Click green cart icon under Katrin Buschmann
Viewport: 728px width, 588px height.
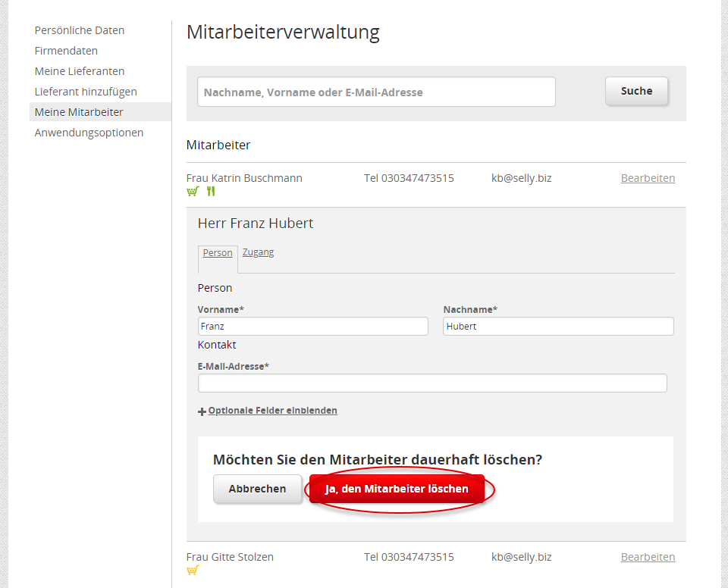(x=192, y=192)
